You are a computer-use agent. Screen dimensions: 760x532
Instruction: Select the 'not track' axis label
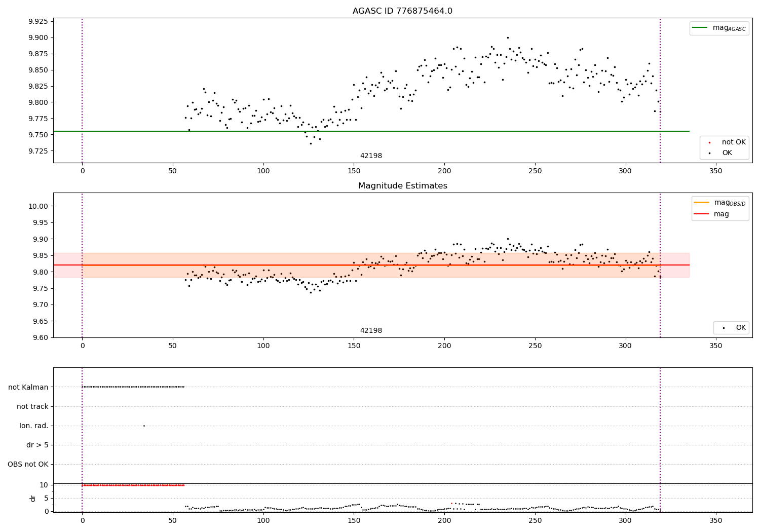tap(32, 407)
